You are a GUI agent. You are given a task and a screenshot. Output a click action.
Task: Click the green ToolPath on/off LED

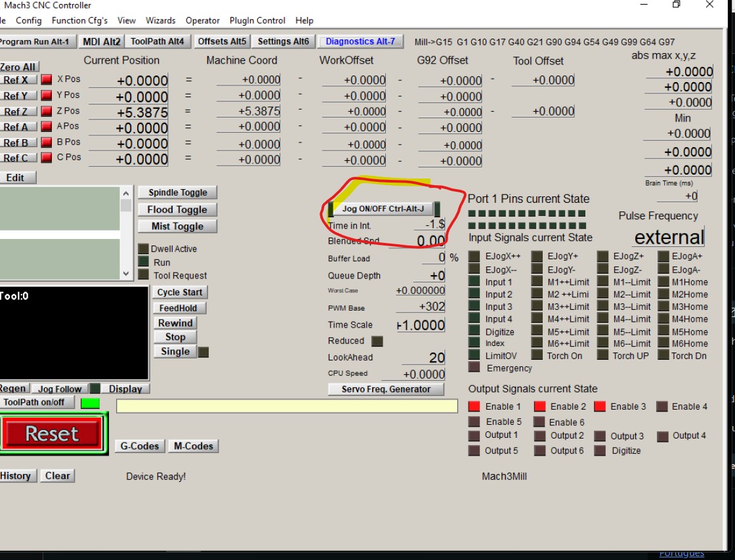pos(90,403)
